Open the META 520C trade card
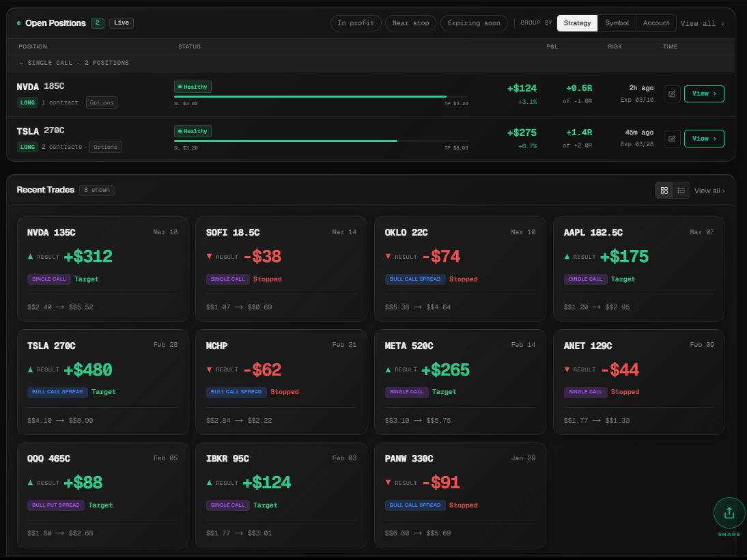 coord(460,382)
